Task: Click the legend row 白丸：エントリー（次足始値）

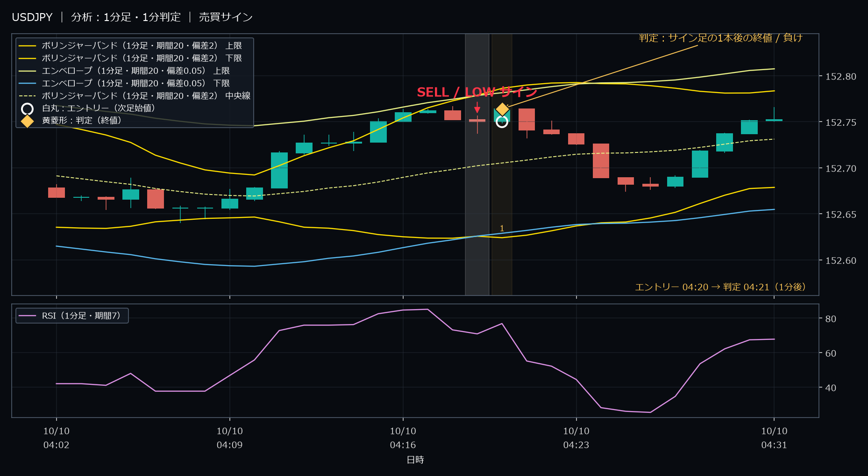Action: pos(88,108)
